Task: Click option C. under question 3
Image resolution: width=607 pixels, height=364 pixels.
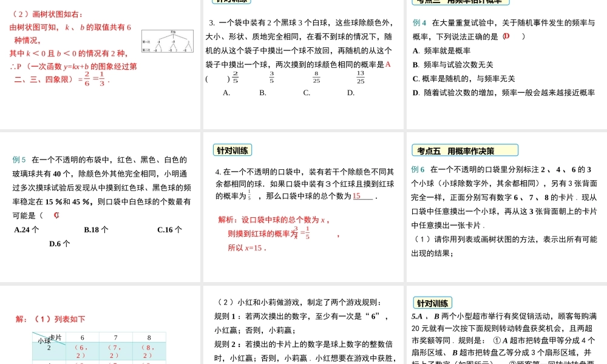Action: (307, 93)
